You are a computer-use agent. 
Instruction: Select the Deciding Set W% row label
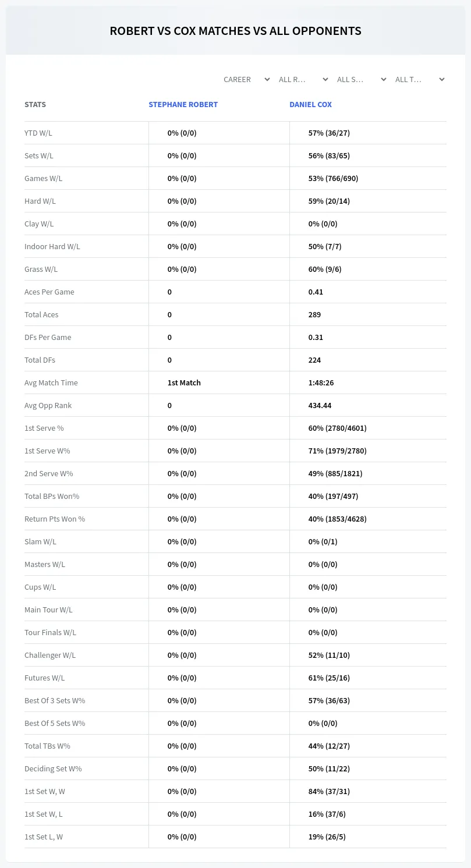(53, 768)
